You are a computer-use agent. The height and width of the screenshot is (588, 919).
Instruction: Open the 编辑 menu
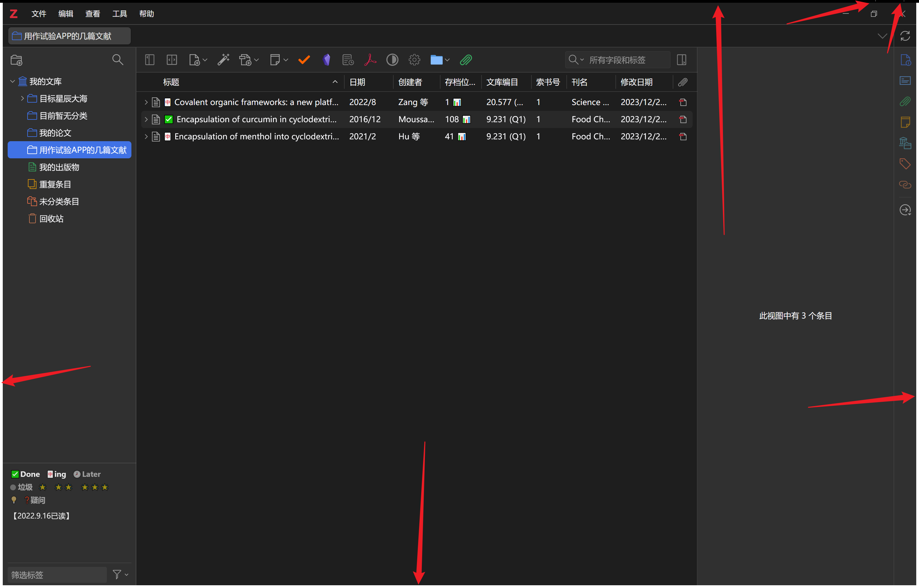coord(66,14)
